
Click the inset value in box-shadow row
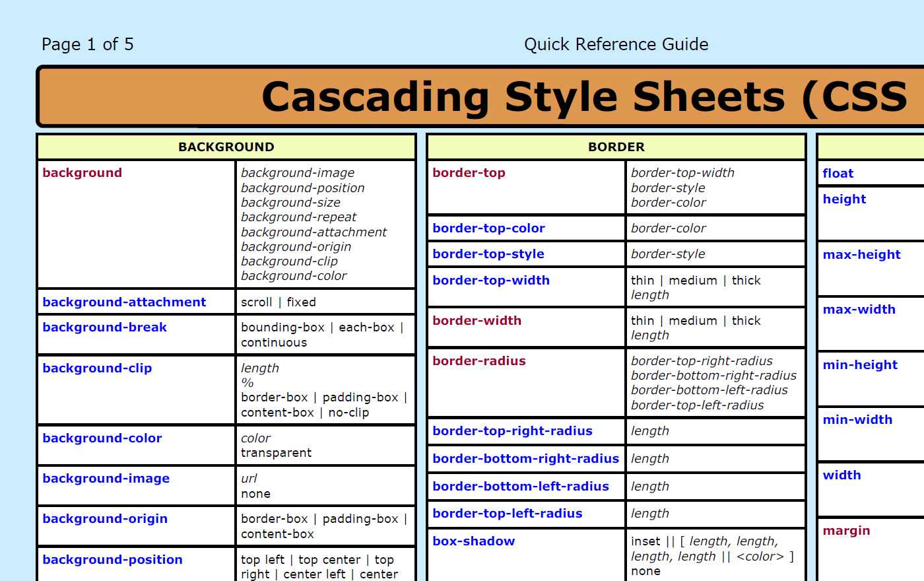pyautogui.click(x=645, y=541)
